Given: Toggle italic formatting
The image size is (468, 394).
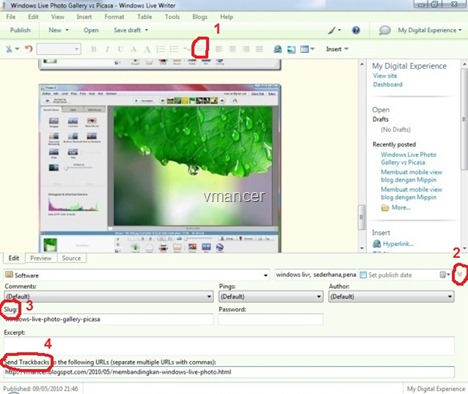Looking at the screenshot, I should tap(107, 49).
